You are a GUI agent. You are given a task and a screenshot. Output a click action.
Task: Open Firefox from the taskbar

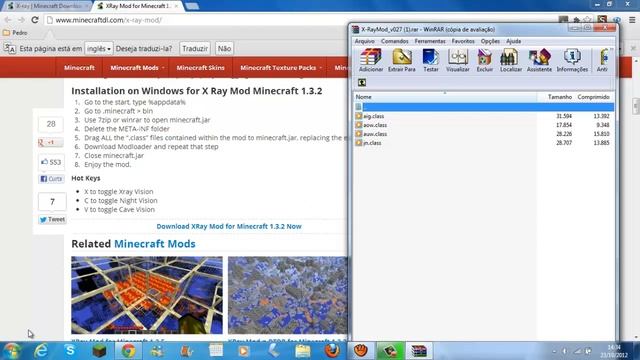[x=332, y=351]
